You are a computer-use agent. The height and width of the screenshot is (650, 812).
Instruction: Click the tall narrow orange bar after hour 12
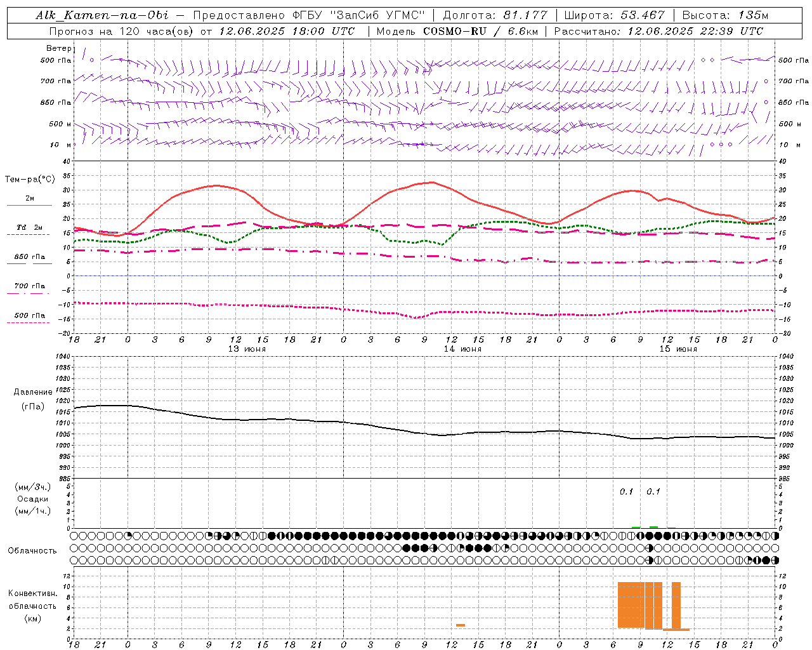(x=676, y=605)
